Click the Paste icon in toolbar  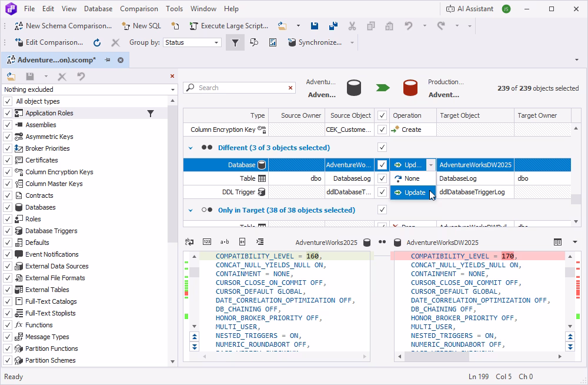click(389, 26)
